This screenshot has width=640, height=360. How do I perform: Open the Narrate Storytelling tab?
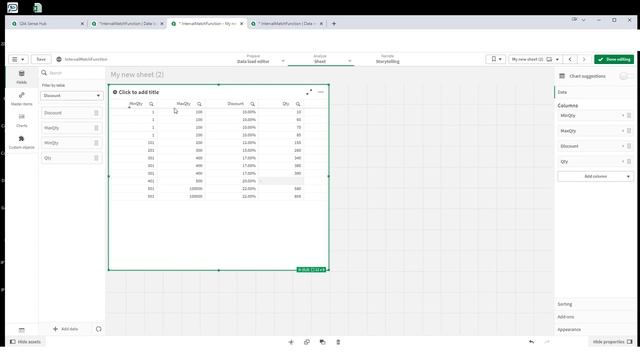[x=387, y=59]
